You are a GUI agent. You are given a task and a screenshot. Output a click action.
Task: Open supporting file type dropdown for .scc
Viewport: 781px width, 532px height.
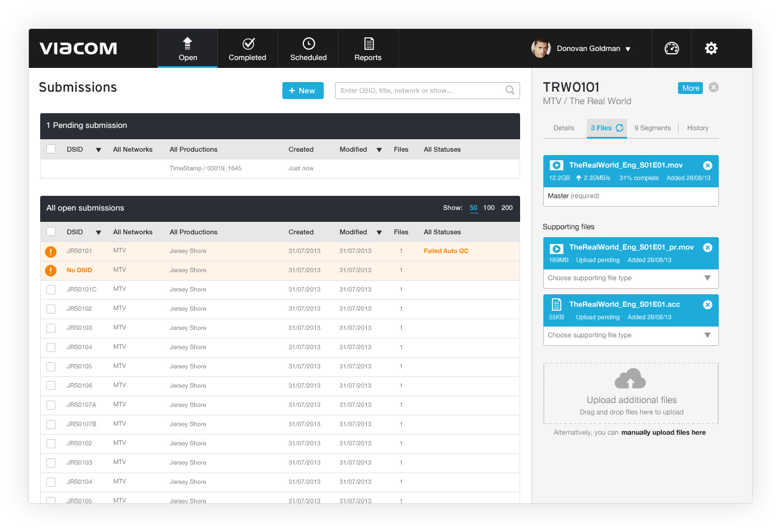pos(630,335)
